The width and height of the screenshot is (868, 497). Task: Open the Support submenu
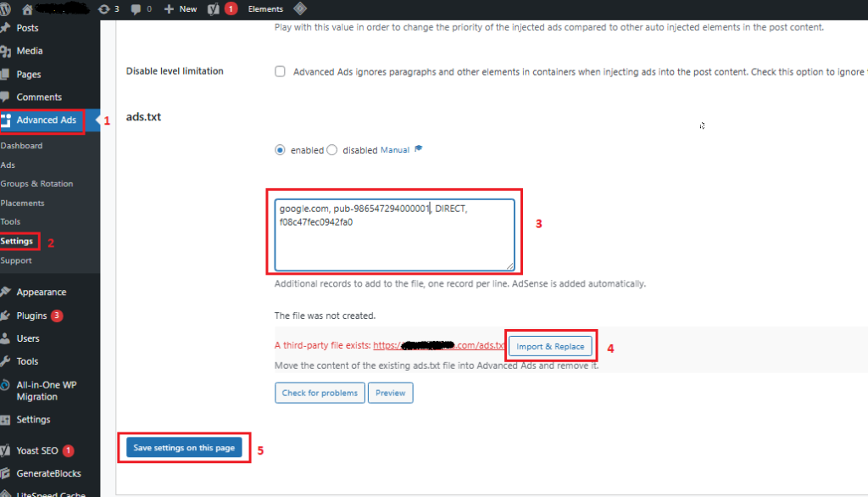pos(16,260)
